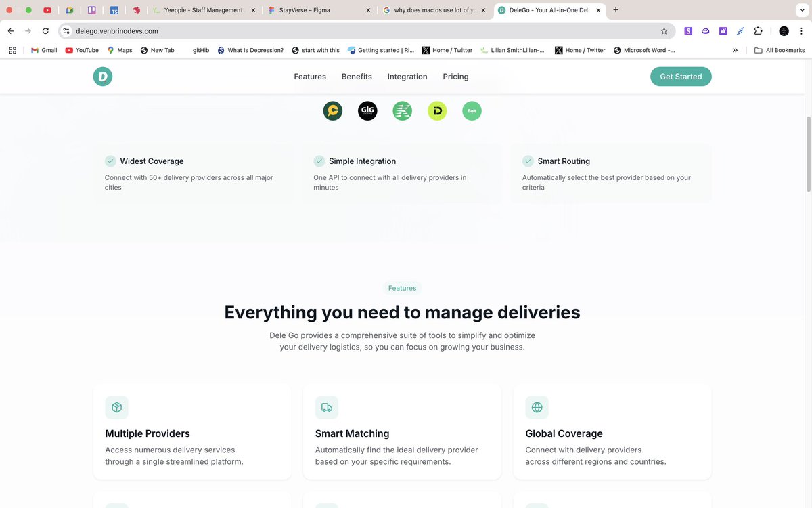This screenshot has height=508, width=812.
Task: Click the 'Global Coverage' card heading
Action: 564,433
